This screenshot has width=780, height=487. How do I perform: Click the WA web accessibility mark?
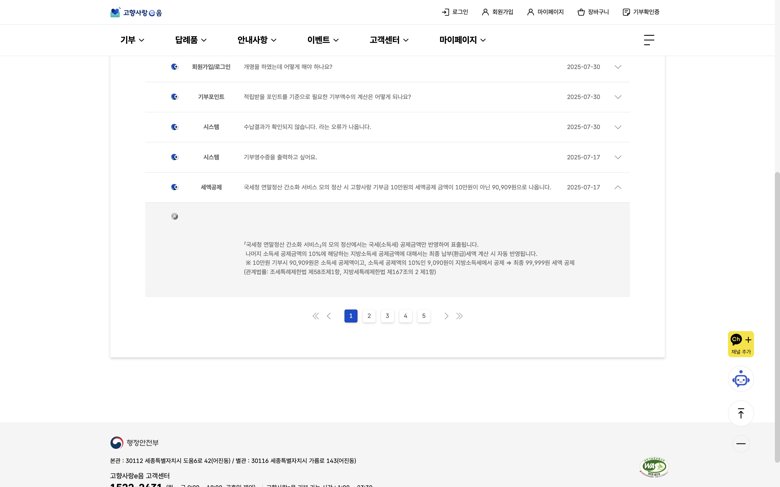pyautogui.click(x=654, y=467)
